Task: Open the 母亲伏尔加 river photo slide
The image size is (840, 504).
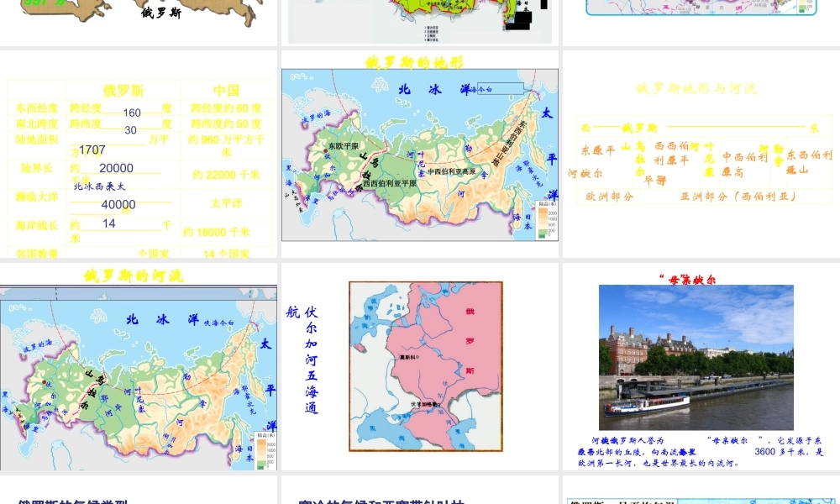Action: pyautogui.click(x=701, y=366)
